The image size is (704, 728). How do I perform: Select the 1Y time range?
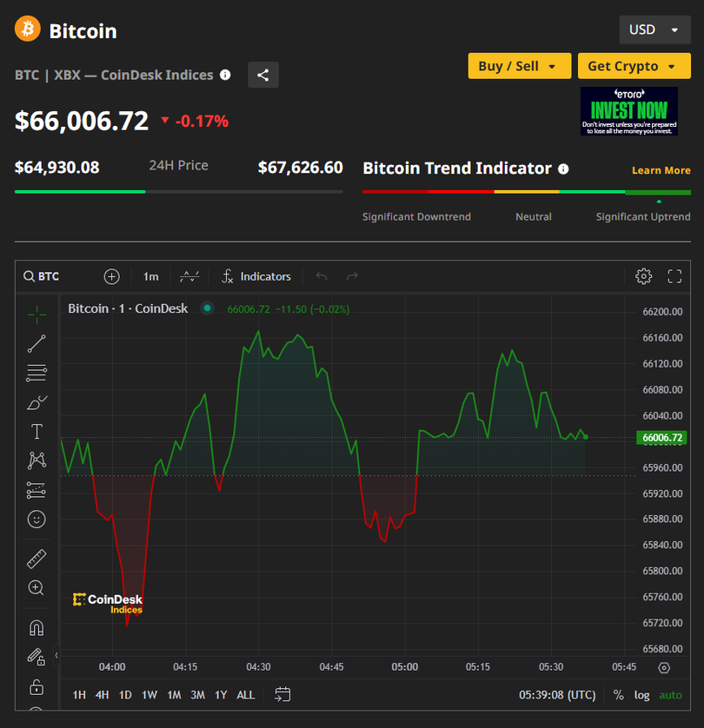coord(221,695)
